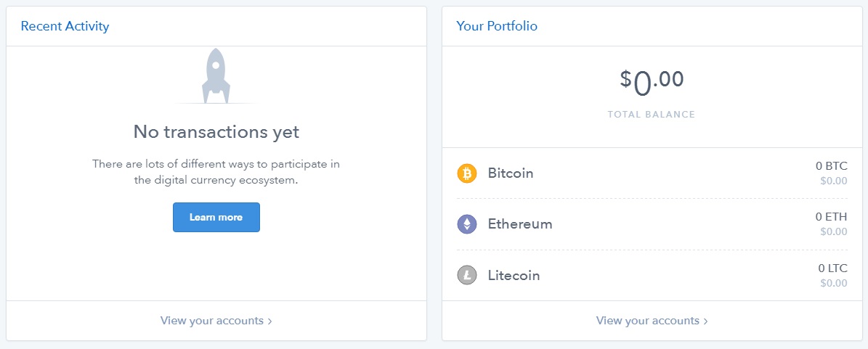Click the chevron after Recent Activity's accounts link

pyautogui.click(x=270, y=321)
